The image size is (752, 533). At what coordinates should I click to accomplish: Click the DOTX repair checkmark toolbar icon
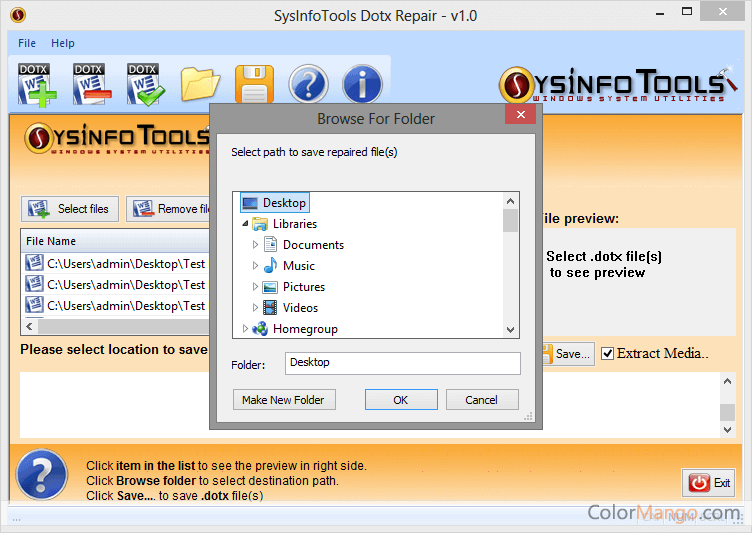(145, 84)
